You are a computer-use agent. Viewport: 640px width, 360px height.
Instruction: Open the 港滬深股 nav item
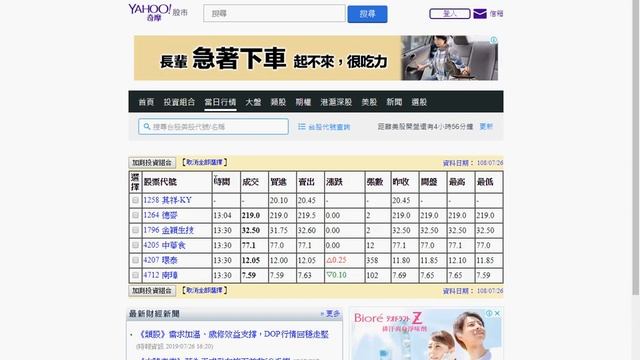(x=336, y=102)
